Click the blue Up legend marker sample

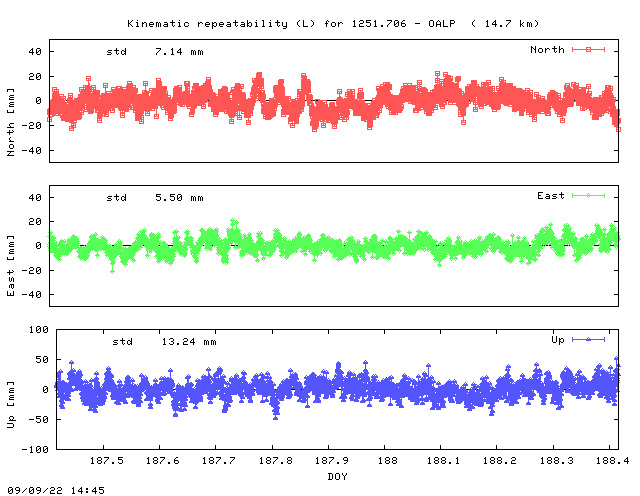588,339
